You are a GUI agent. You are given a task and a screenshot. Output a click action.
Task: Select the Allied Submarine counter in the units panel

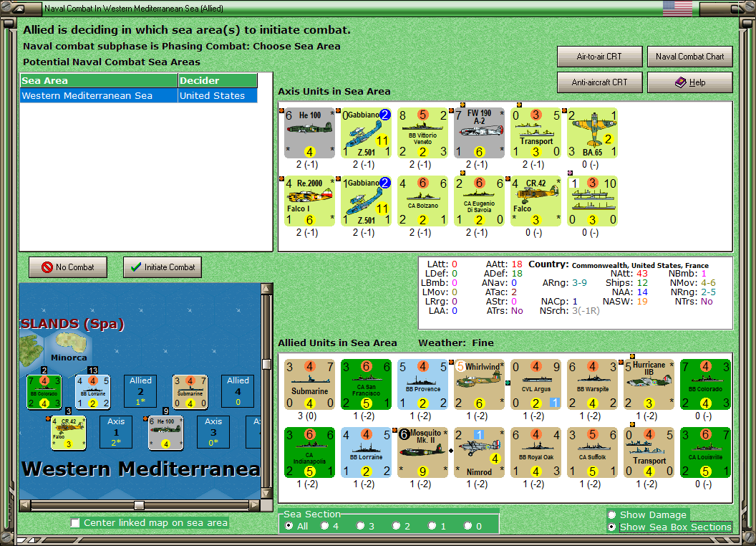click(x=309, y=384)
